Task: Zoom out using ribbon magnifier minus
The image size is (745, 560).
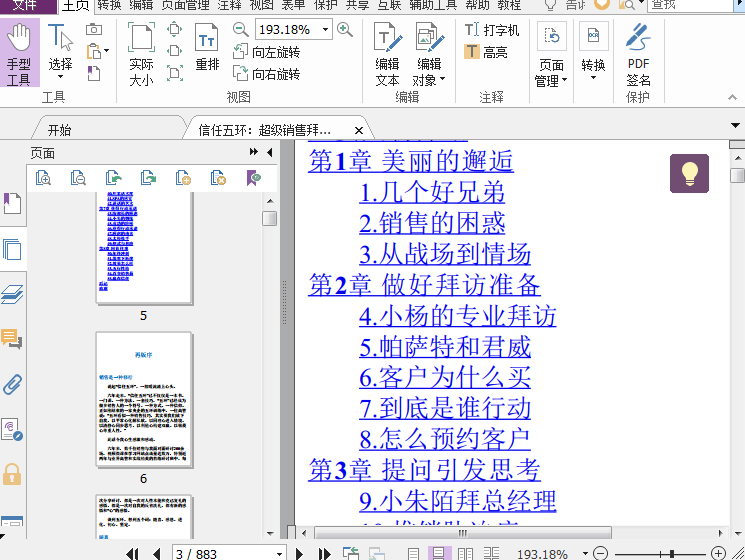Action: 240,29
